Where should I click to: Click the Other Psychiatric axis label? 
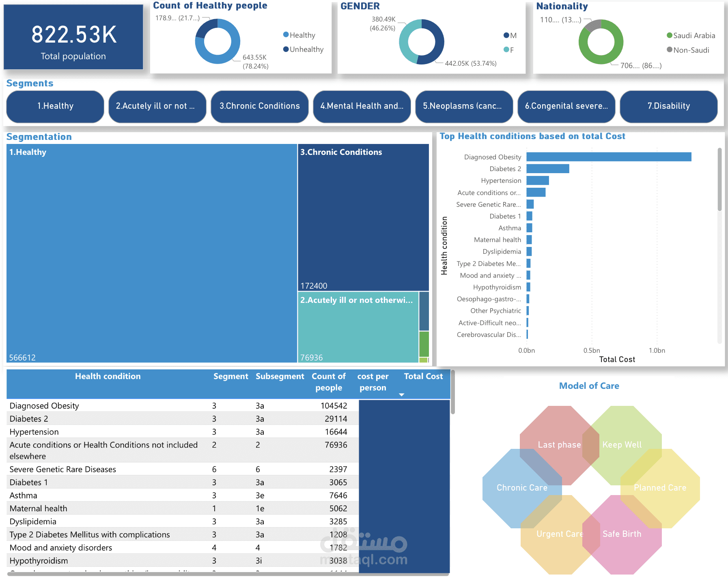click(x=496, y=311)
